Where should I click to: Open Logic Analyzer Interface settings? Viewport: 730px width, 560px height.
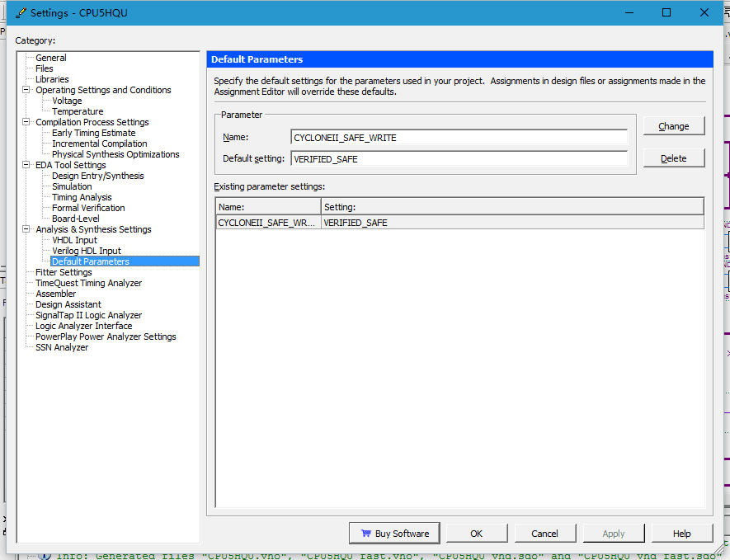(84, 326)
